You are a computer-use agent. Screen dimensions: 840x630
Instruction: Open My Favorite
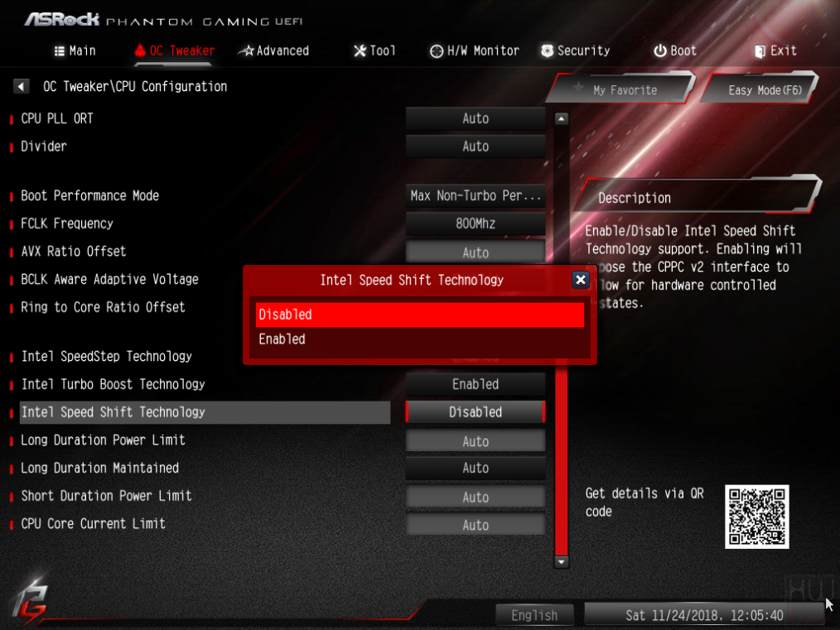(621, 89)
